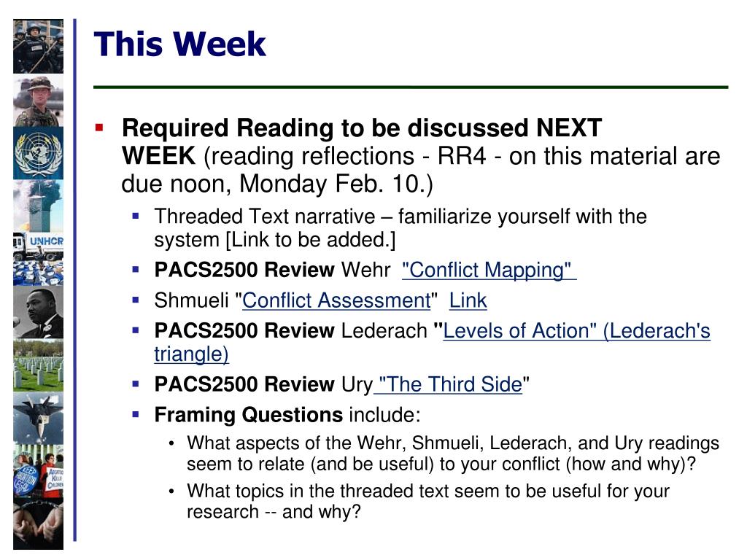Image resolution: width=747 pixels, height=560 pixels.
Task: Click the protest signs photo
Action: [x=38, y=472]
